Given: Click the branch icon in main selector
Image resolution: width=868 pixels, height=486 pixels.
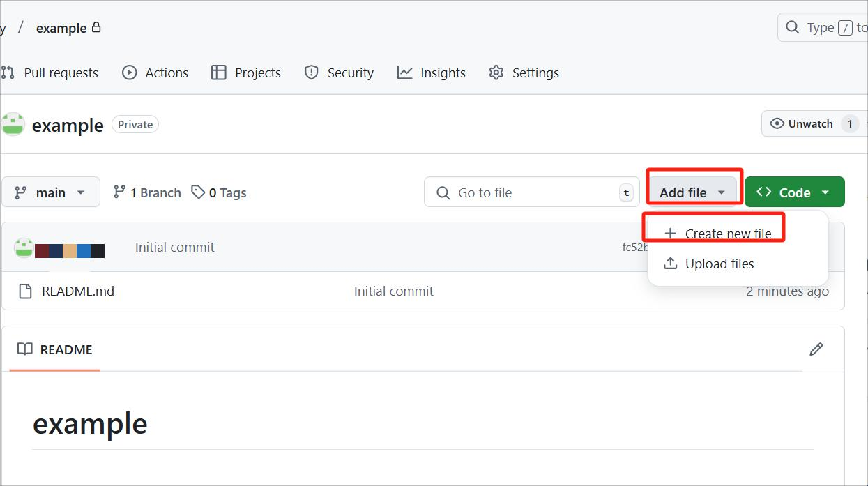Looking at the screenshot, I should pyautogui.click(x=21, y=192).
